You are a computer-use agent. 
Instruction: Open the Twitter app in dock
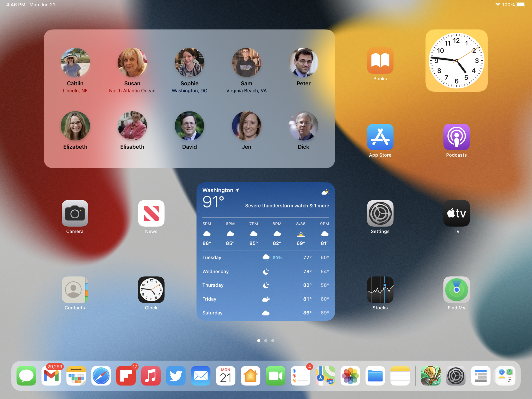(x=176, y=376)
